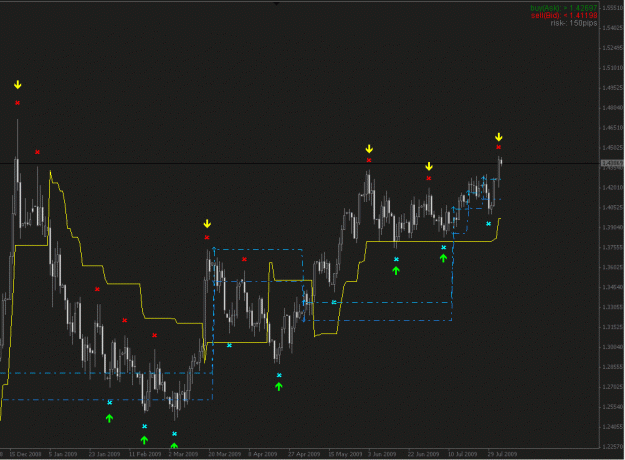Image resolution: width=625 pixels, height=460 pixels.
Task: Click the 1.34540 price axis label
Action: pyautogui.click(x=613, y=287)
